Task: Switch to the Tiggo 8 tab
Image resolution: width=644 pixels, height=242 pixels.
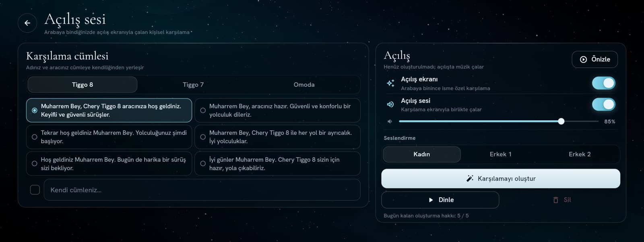Action: click(x=83, y=85)
